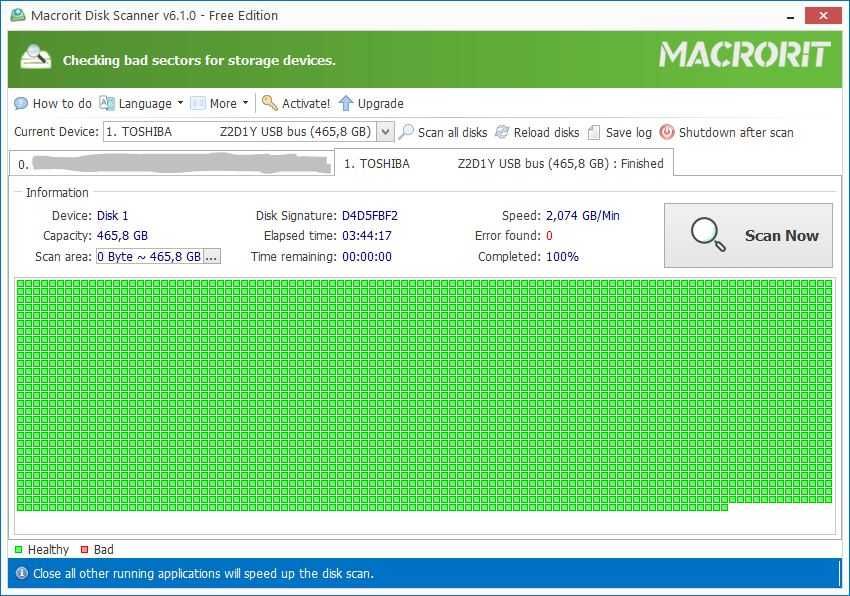The height and width of the screenshot is (596, 850).
Task: Toggle Shutdown after scan label
Action: 736,132
